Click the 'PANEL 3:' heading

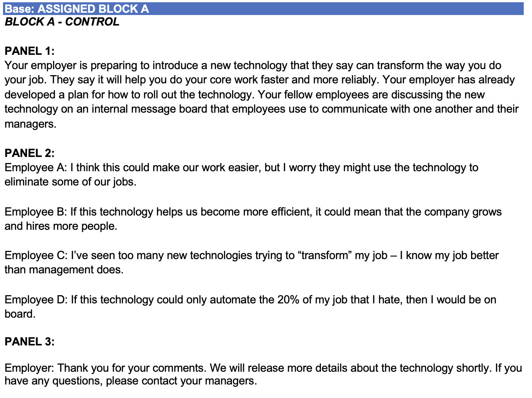[x=29, y=342]
